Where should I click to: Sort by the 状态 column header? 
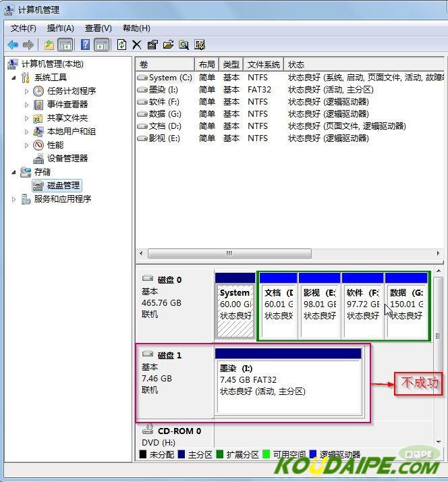[x=364, y=65]
